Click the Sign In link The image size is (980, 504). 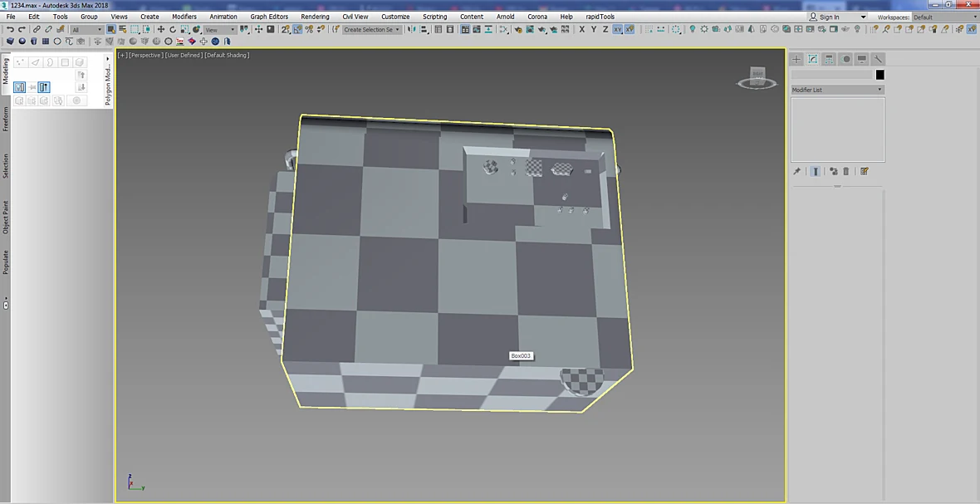(830, 17)
